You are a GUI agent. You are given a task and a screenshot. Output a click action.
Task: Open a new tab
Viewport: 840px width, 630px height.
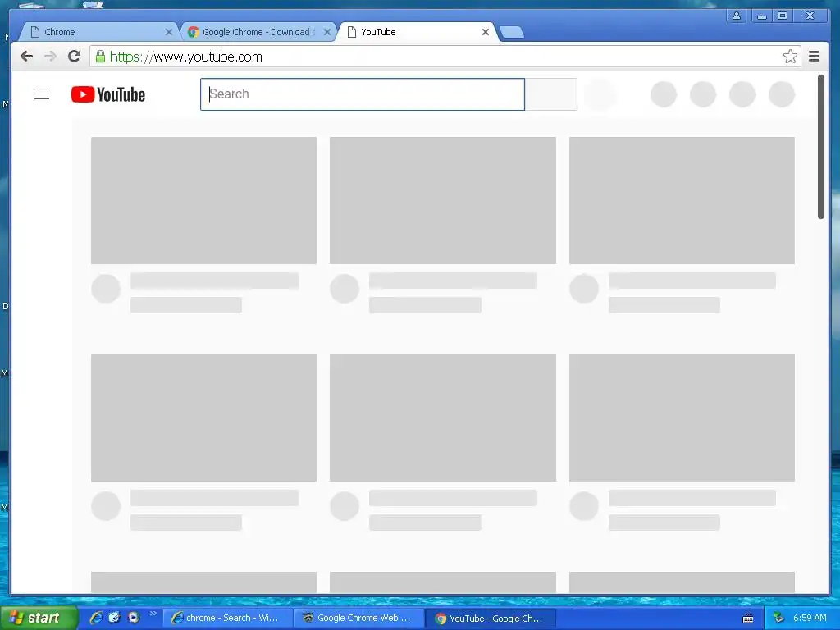pyautogui.click(x=512, y=33)
